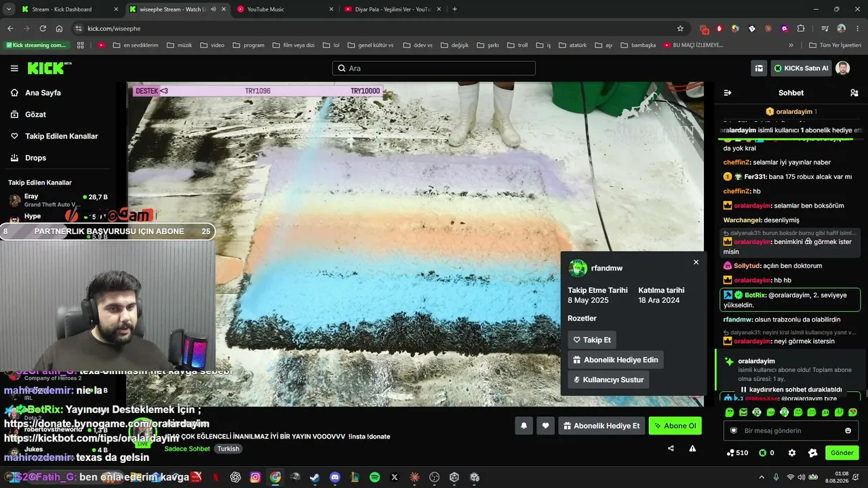
Task: Reload the current page
Action: click(x=43, y=28)
